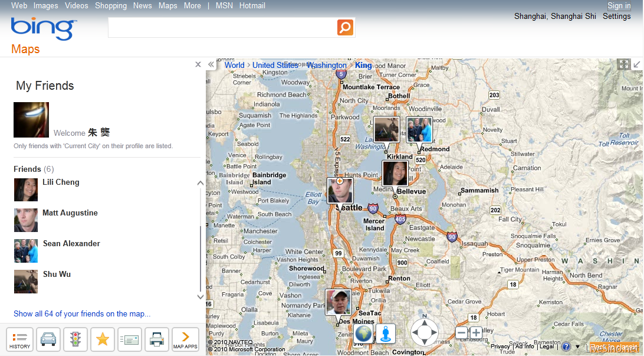Click friend photo pin near Des Moines
The width and height of the screenshot is (644, 356).
click(x=338, y=302)
